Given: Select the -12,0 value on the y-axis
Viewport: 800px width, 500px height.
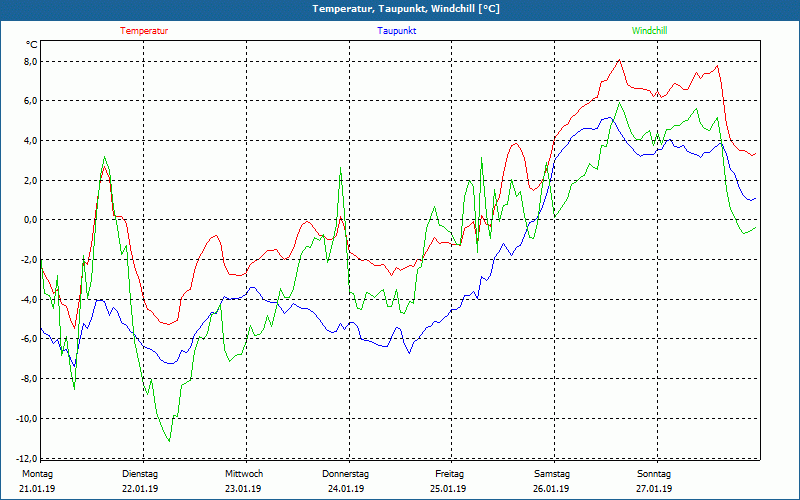Looking at the screenshot, I should (x=25, y=458).
